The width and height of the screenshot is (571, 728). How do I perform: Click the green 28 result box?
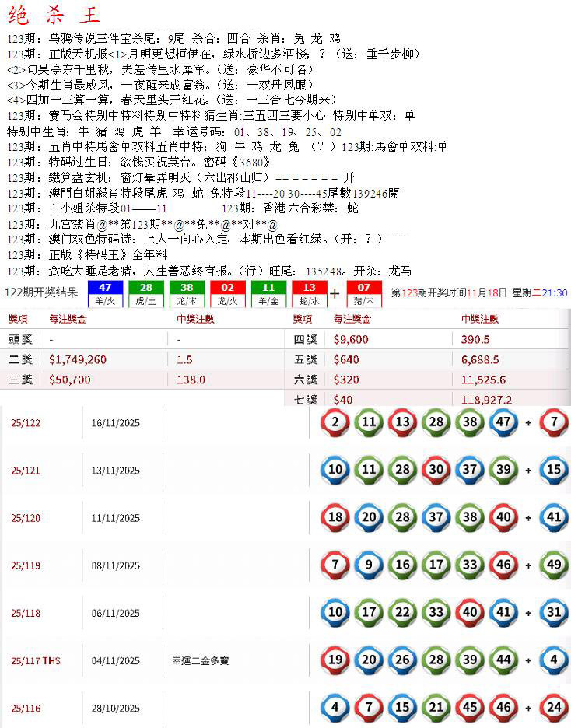pos(145,293)
